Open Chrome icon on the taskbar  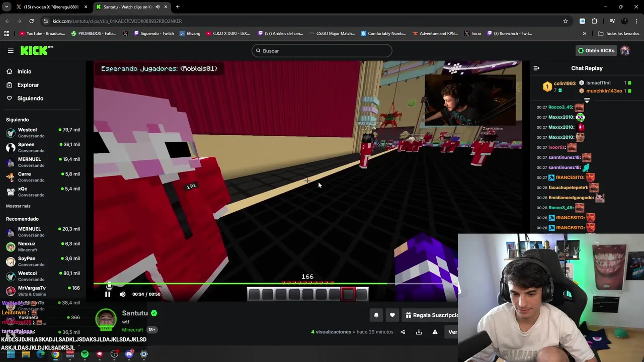(x=55, y=354)
